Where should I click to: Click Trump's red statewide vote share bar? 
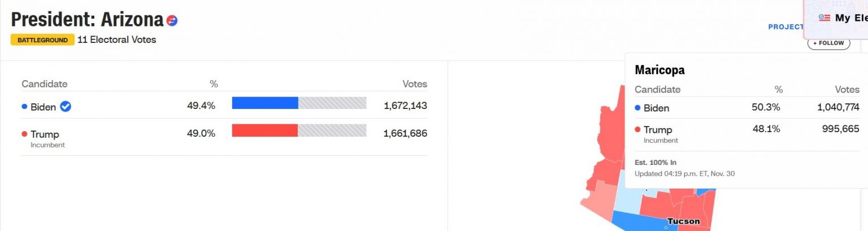[x=264, y=130]
